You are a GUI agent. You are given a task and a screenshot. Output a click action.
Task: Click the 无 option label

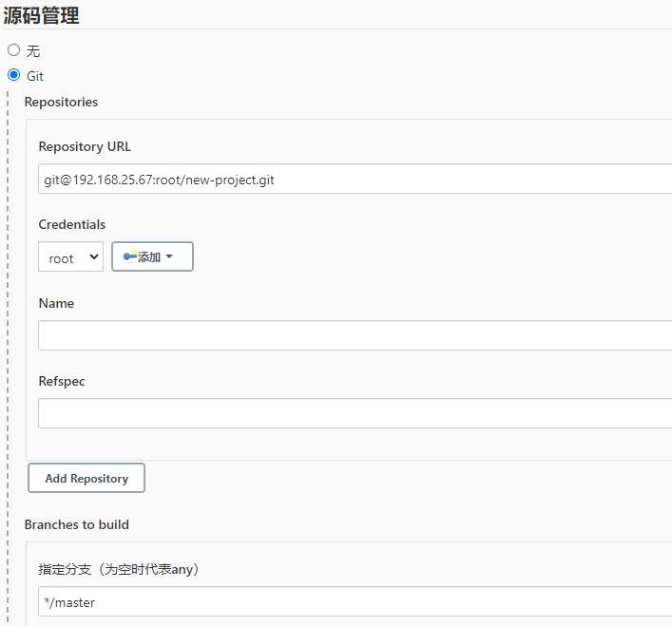point(33,51)
